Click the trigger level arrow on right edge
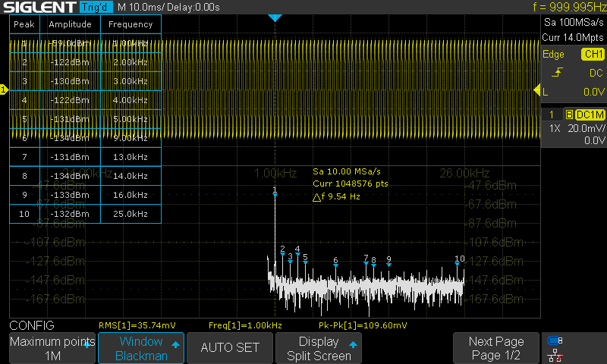This screenshot has width=607, height=364. click(x=537, y=90)
